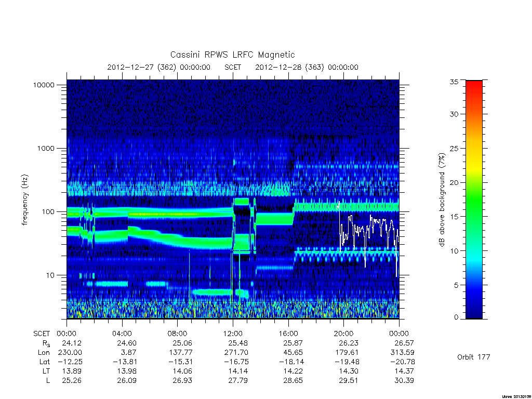Image resolution: width=532 pixels, height=399 pixels.
Task: Click LT value '14.22'
Action: [x=293, y=371]
